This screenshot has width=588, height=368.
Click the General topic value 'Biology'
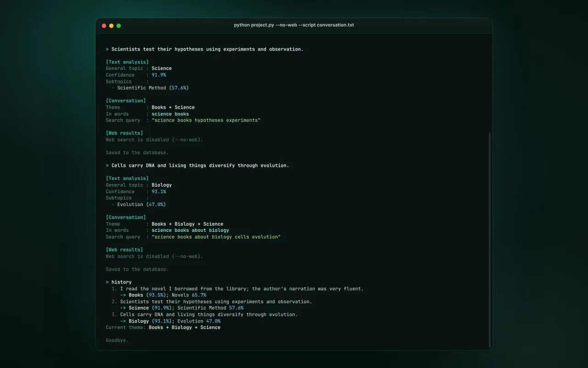tap(162, 185)
